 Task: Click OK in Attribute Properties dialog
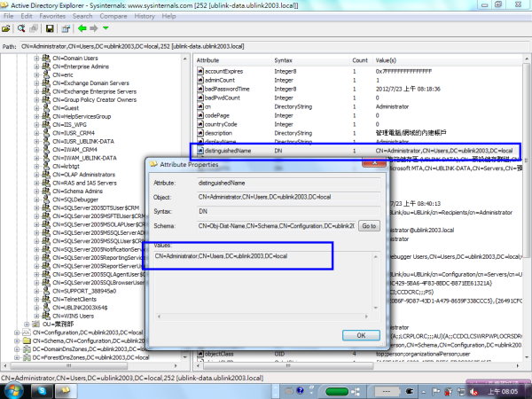click(x=361, y=335)
